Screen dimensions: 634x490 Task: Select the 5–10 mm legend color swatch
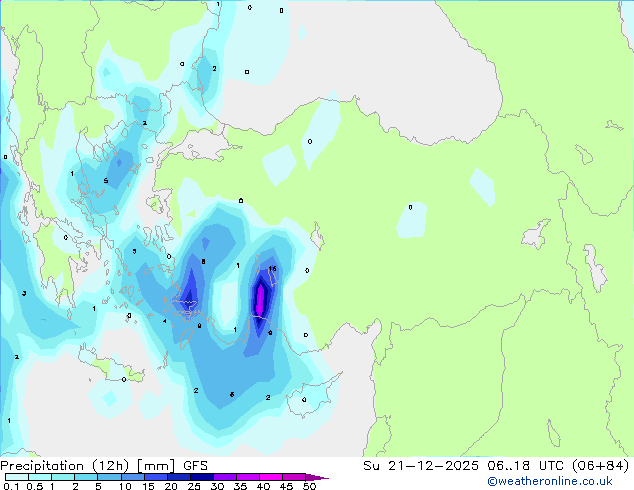109,477
